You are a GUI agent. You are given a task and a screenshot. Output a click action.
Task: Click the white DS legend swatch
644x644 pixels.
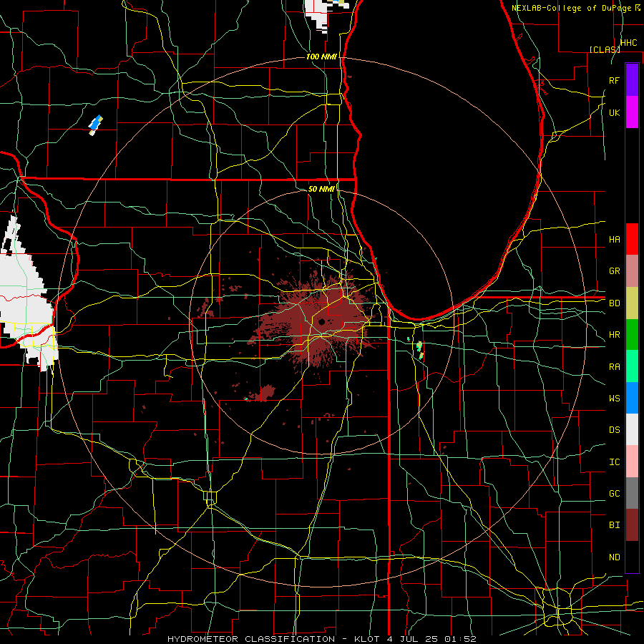[632, 429]
